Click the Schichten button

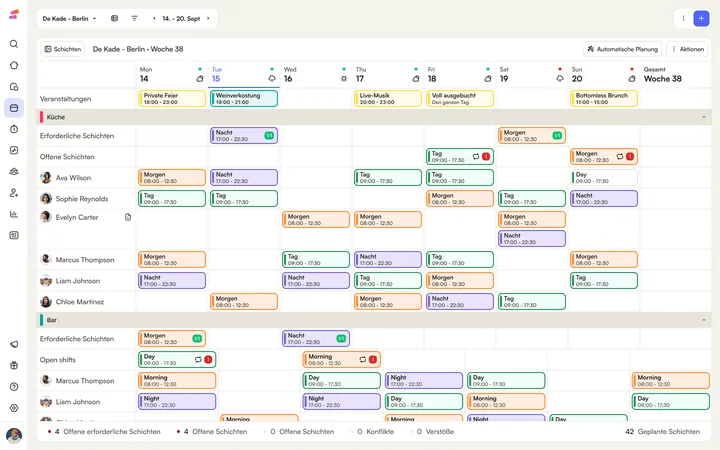tap(62, 49)
